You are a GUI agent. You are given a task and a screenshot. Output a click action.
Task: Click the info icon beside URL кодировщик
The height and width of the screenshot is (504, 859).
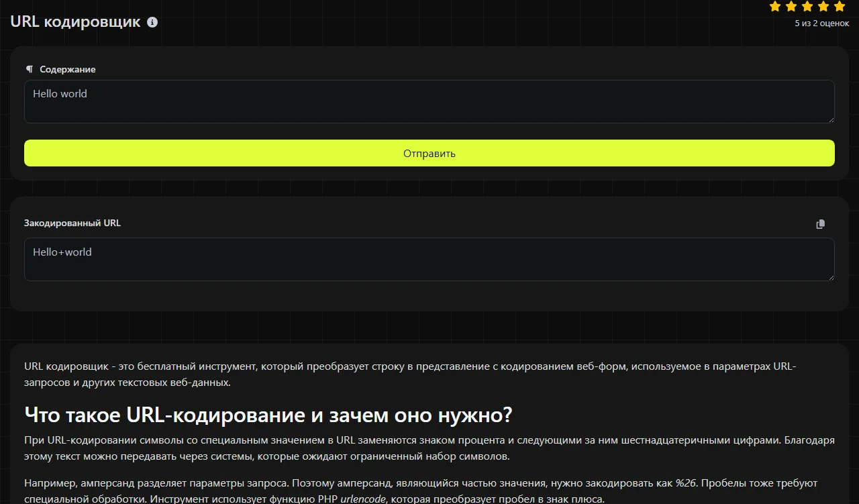pyautogui.click(x=152, y=22)
